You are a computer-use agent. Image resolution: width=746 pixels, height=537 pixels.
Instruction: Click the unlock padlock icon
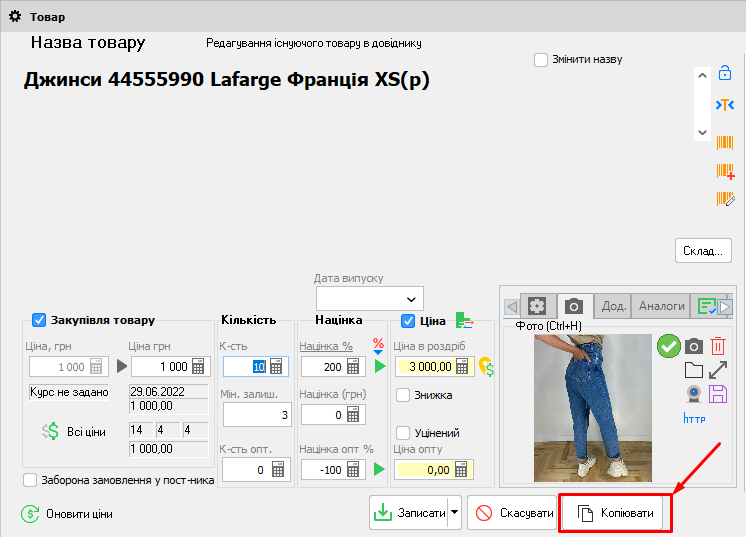pos(725,73)
